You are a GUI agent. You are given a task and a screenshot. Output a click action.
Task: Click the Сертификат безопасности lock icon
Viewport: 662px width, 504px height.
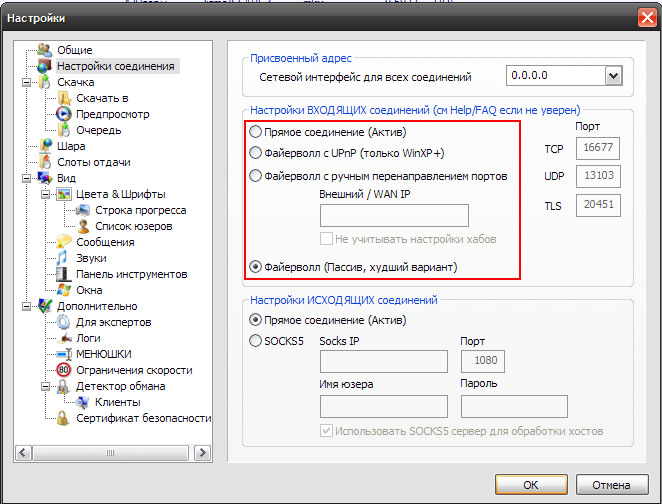pyautogui.click(x=64, y=418)
